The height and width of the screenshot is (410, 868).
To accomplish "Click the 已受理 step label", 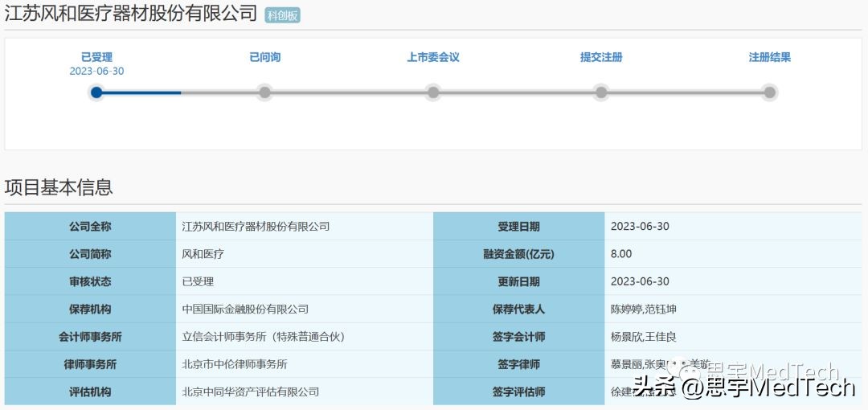I will pyautogui.click(x=97, y=57).
